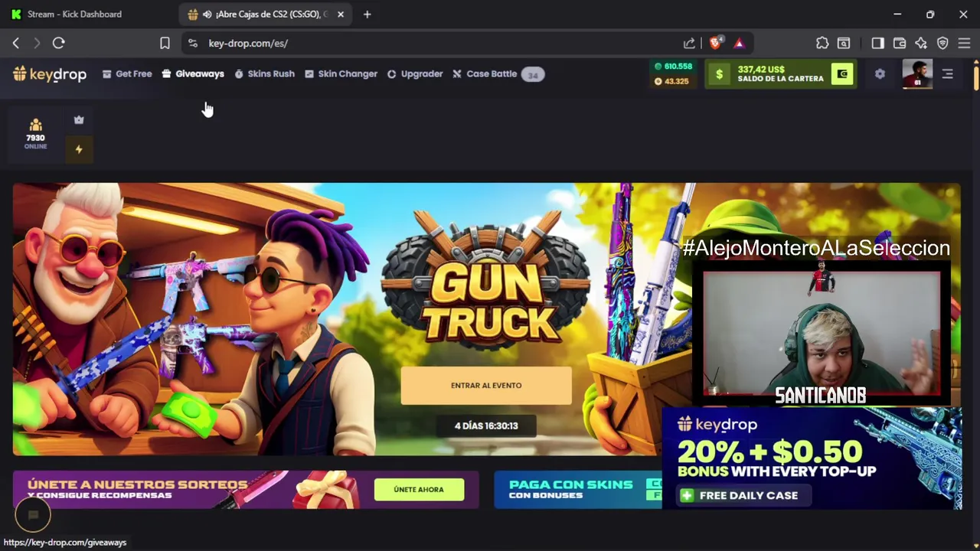
Task: Click the 4 DÍAS 16:30:13 countdown
Action: point(486,426)
